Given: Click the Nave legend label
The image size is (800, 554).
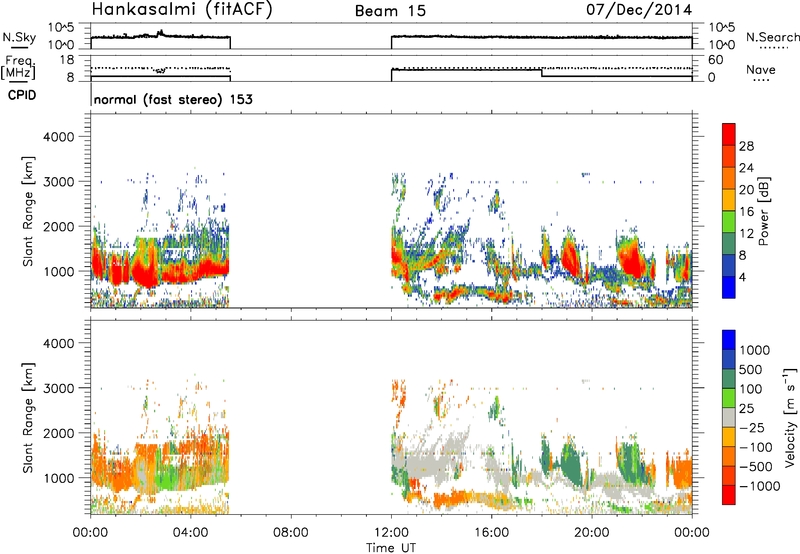Looking at the screenshot, I should click(x=761, y=69).
